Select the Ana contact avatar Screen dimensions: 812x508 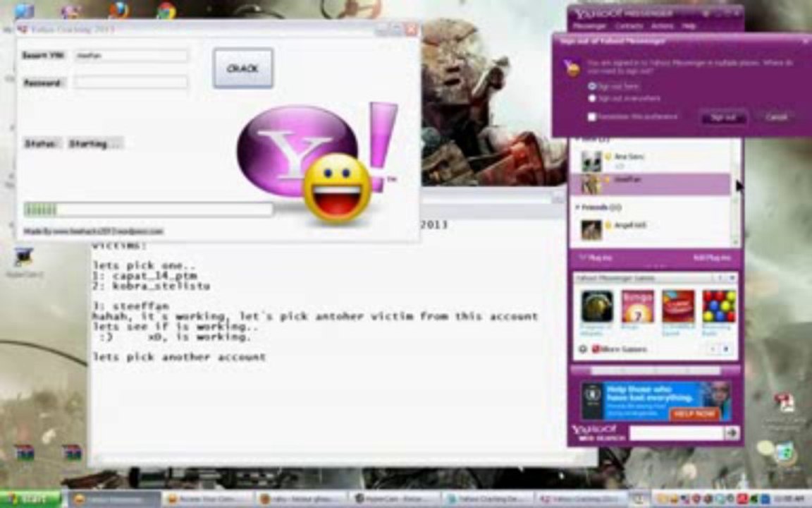591,161
